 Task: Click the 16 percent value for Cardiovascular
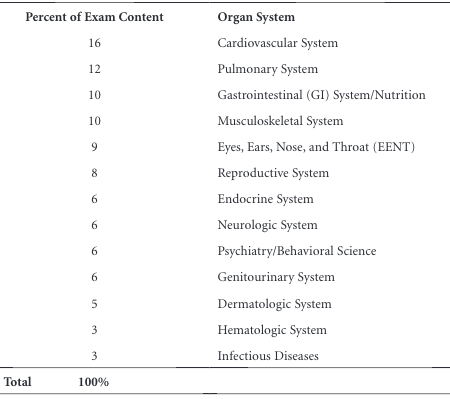point(94,43)
